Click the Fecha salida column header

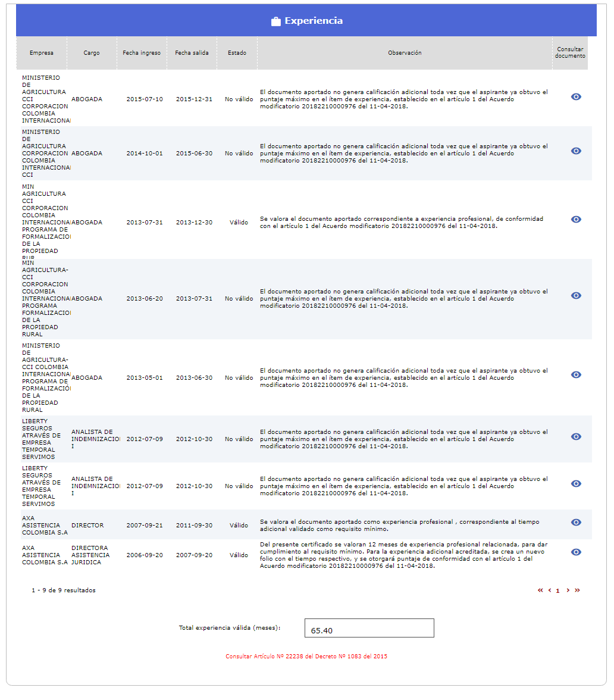(192, 53)
